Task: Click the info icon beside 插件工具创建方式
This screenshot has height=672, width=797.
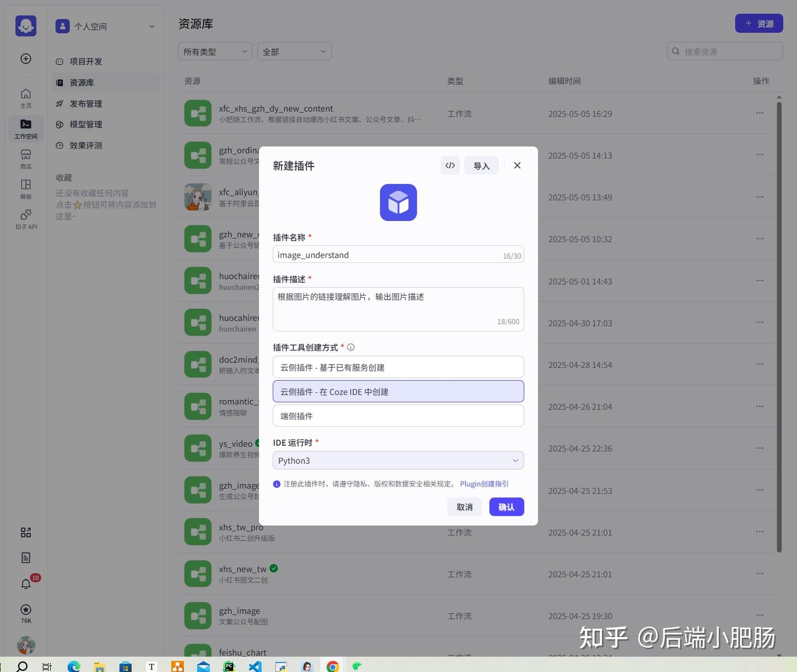Action: [x=350, y=348]
